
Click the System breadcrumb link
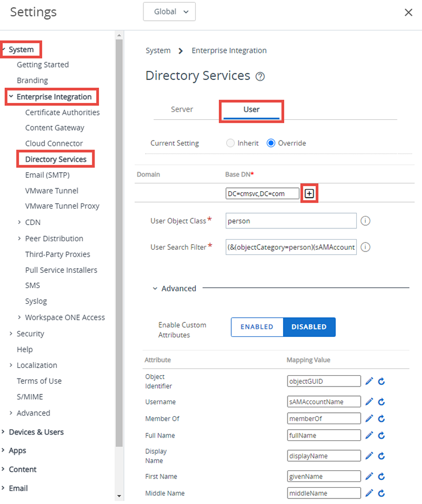click(158, 51)
